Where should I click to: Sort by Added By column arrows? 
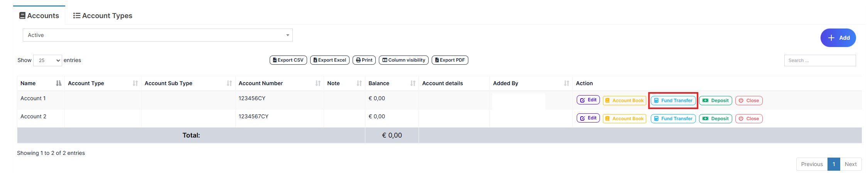tap(566, 83)
